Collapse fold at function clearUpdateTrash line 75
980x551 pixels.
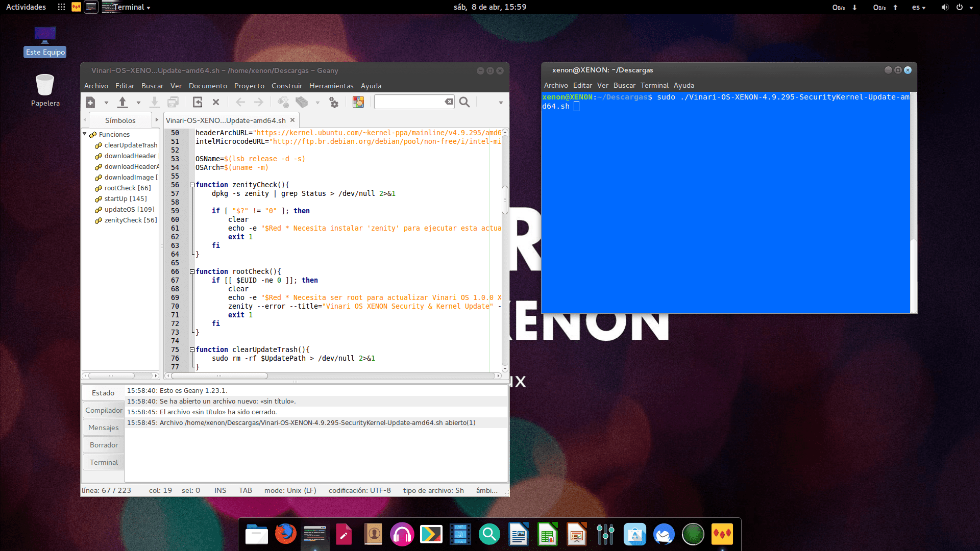click(x=192, y=350)
